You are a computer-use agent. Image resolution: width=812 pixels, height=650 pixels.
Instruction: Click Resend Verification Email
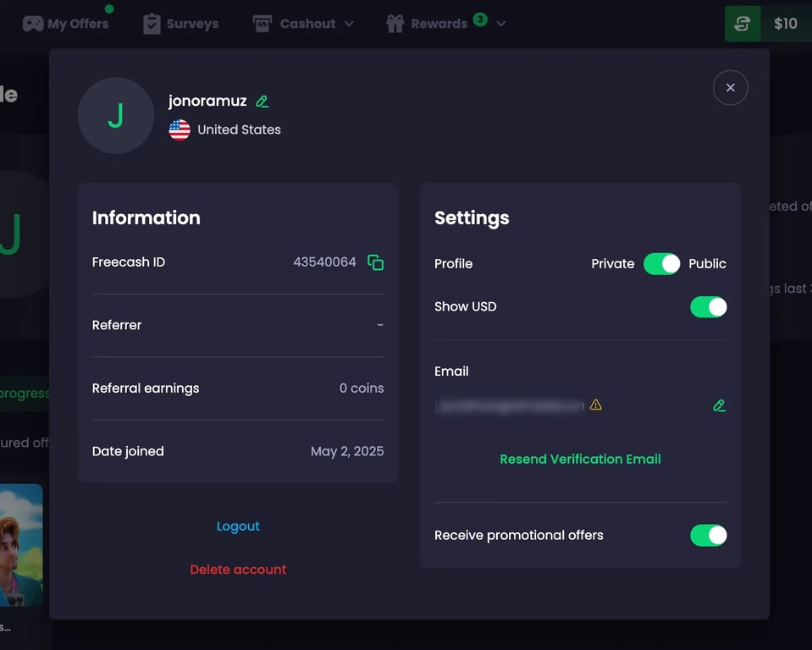(580, 459)
